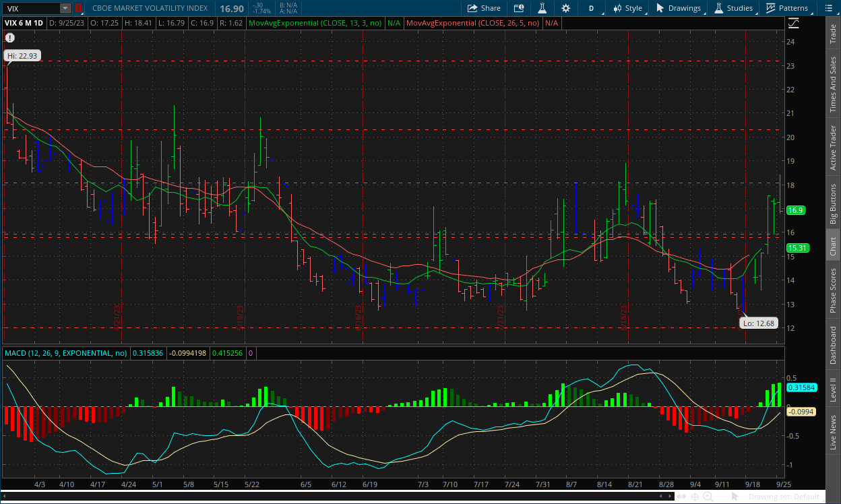This screenshot has width=841, height=504.
Task: Click the 0.31584 MACD value axis tag
Action: [x=801, y=387]
